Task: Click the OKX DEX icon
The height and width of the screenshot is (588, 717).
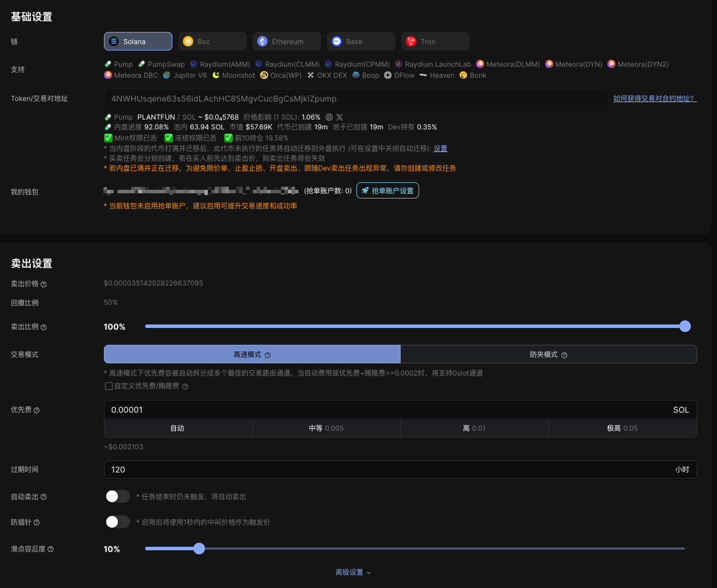Action: (311, 75)
